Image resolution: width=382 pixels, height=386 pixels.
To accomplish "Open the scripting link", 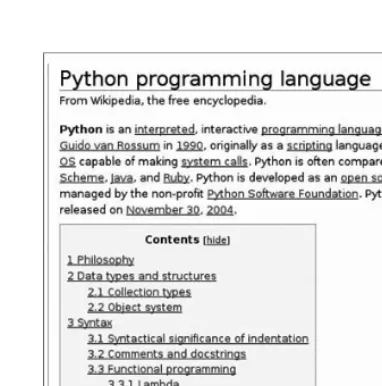I will coord(309,146).
